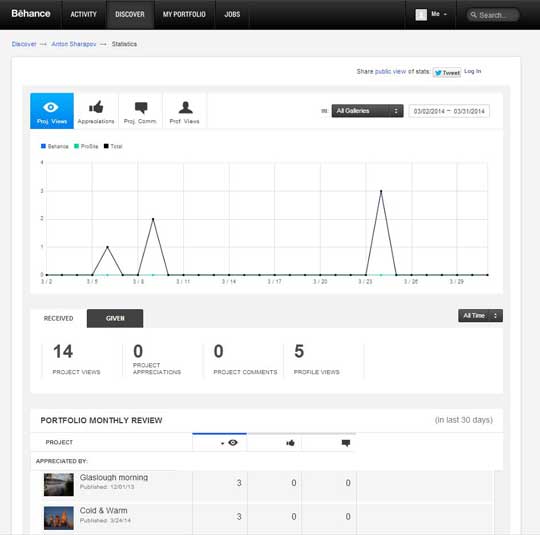This screenshot has width=540, height=535.
Task: Show the Proj. Comm. speech bubble chart
Action: [140, 111]
